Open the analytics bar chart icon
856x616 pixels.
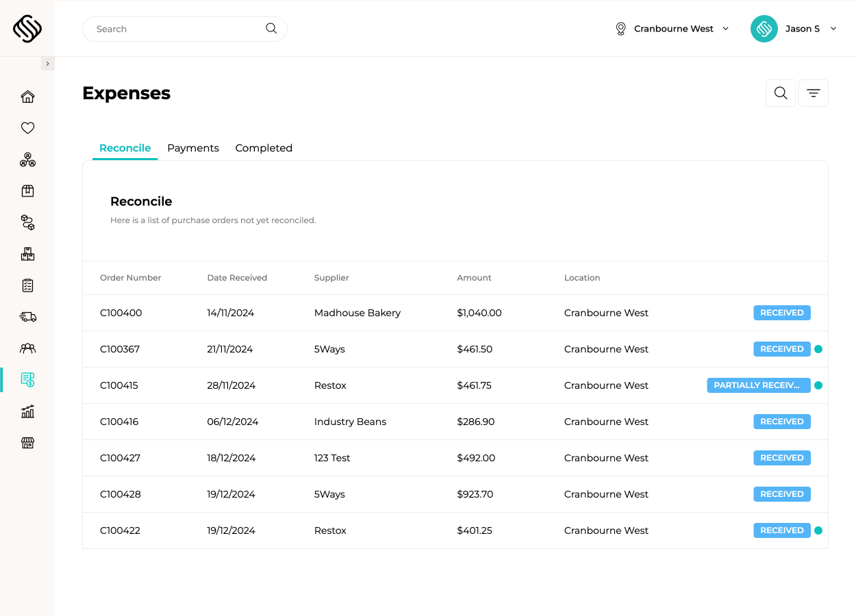(x=27, y=411)
